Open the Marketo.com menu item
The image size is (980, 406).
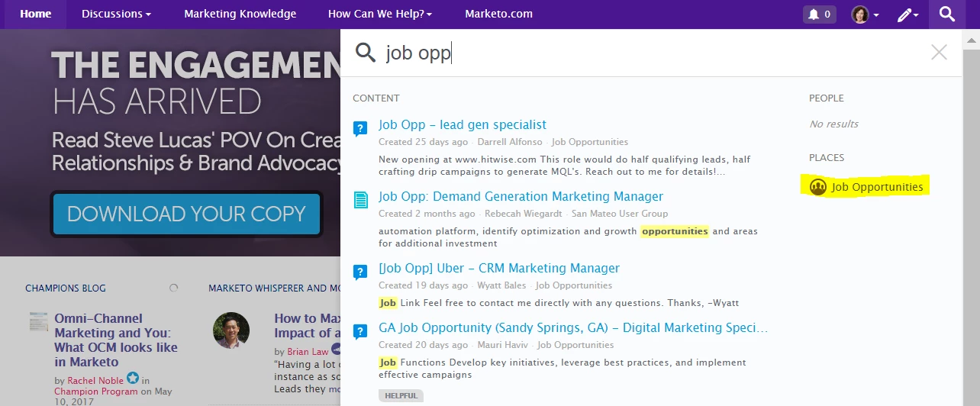click(x=499, y=14)
